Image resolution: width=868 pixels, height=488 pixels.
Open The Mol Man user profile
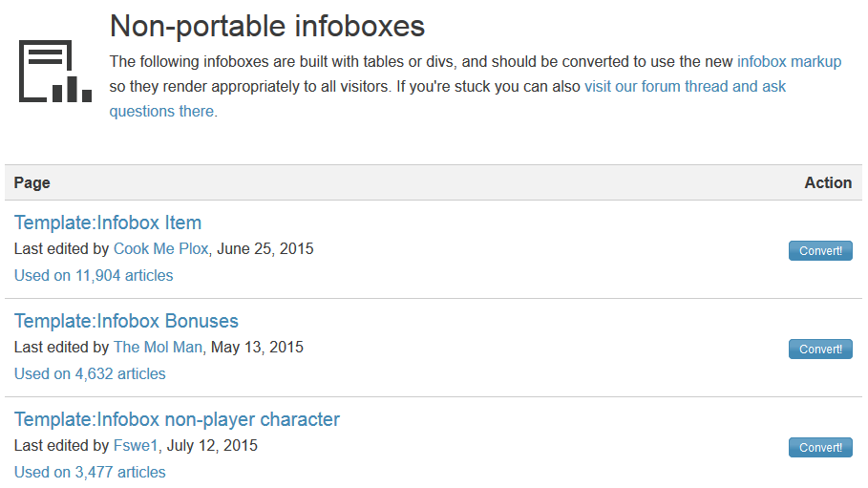[x=158, y=348]
